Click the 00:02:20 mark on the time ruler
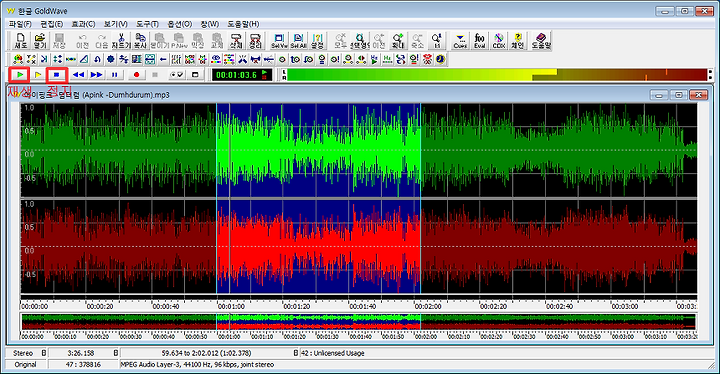This screenshot has height=374, width=720. [494, 306]
